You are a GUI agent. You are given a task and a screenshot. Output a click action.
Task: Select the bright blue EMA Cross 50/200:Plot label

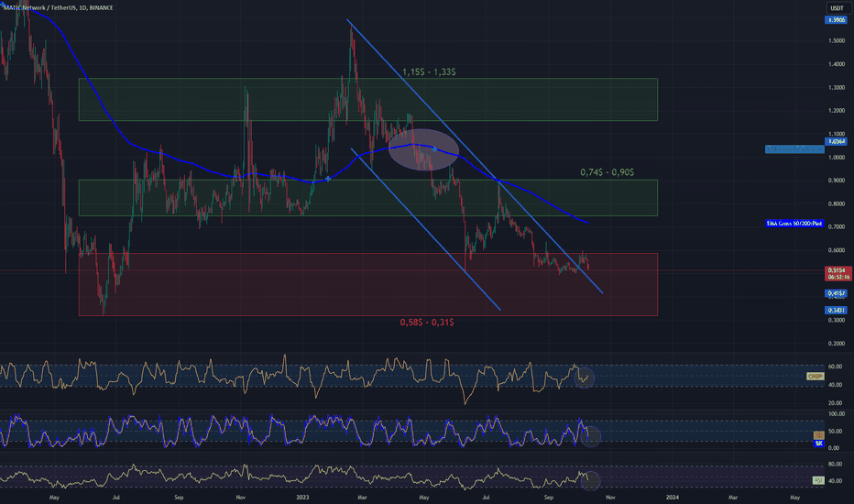click(794, 224)
